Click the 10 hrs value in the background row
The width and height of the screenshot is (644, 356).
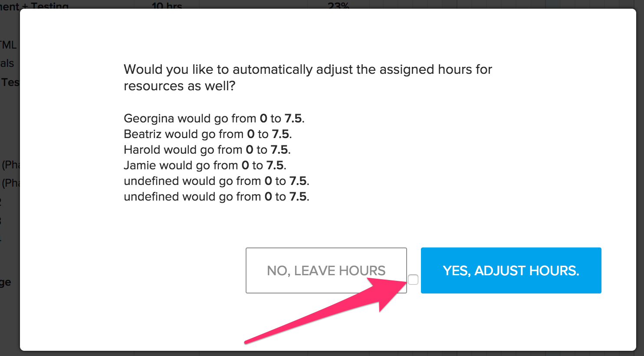pos(166,5)
